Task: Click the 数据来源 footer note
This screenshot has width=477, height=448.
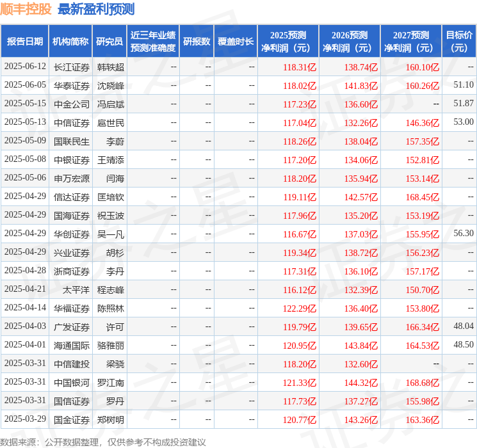Action: click(103, 442)
